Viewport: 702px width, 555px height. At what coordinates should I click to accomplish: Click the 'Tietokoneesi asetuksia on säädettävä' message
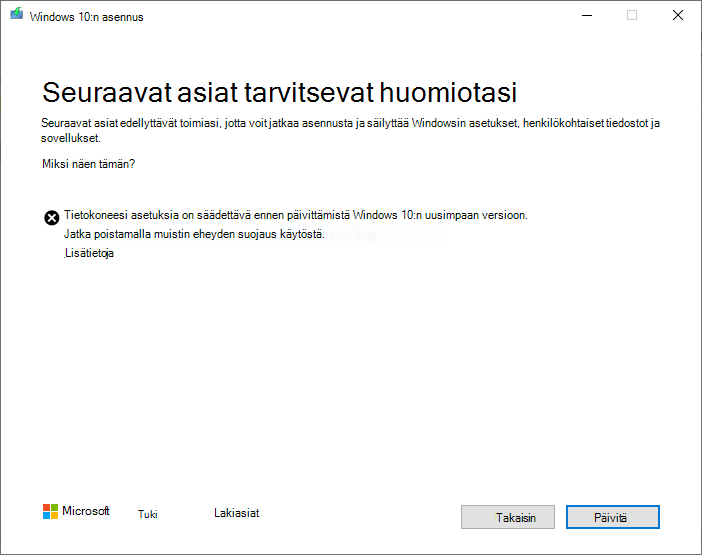point(295,215)
